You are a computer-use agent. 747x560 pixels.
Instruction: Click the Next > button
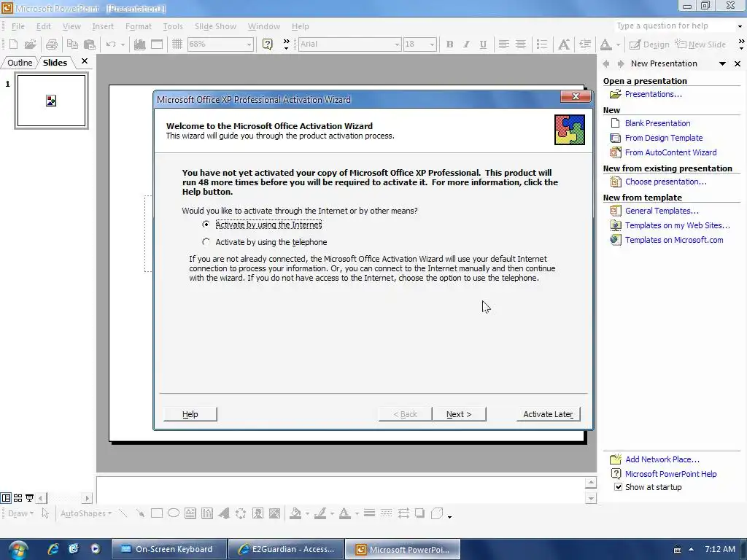[459, 414]
